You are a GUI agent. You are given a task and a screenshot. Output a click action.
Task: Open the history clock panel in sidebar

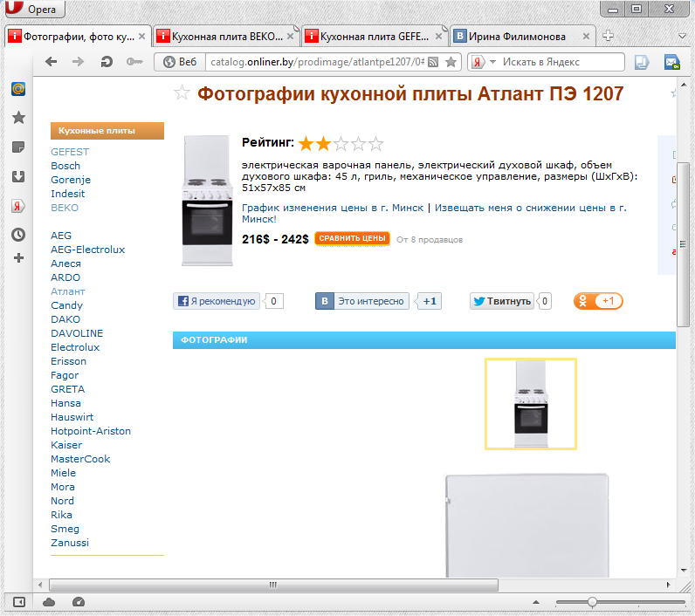tap(18, 235)
